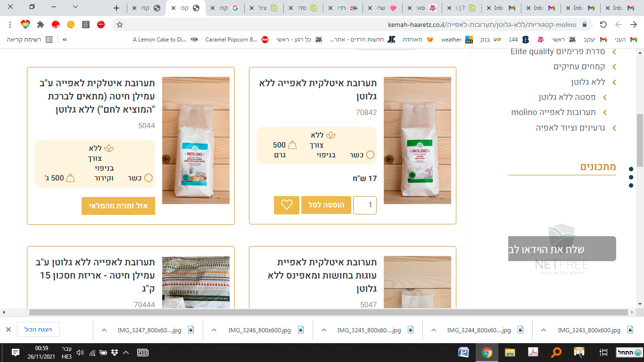Open the קמחים עתיקים category link
This screenshot has height=362, width=644.
pyautogui.click(x=580, y=67)
